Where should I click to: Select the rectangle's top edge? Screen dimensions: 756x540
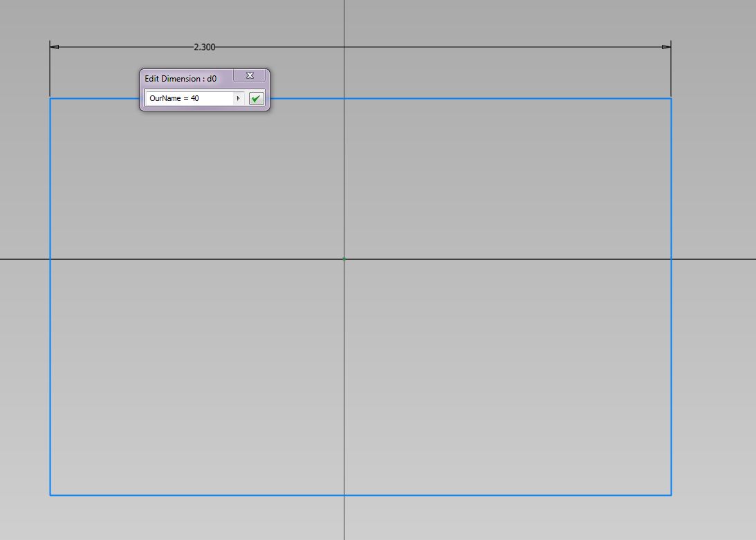(484, 99)
